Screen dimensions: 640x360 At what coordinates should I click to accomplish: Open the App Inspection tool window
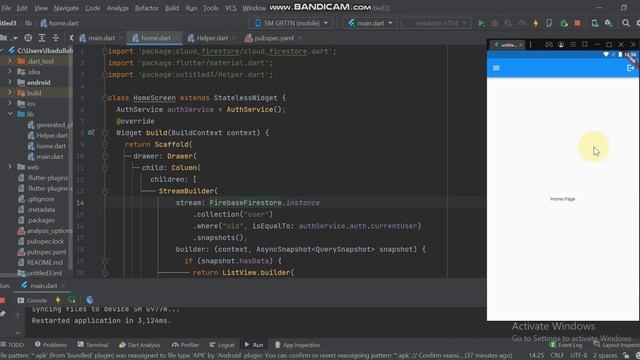(x=297, y=345)
